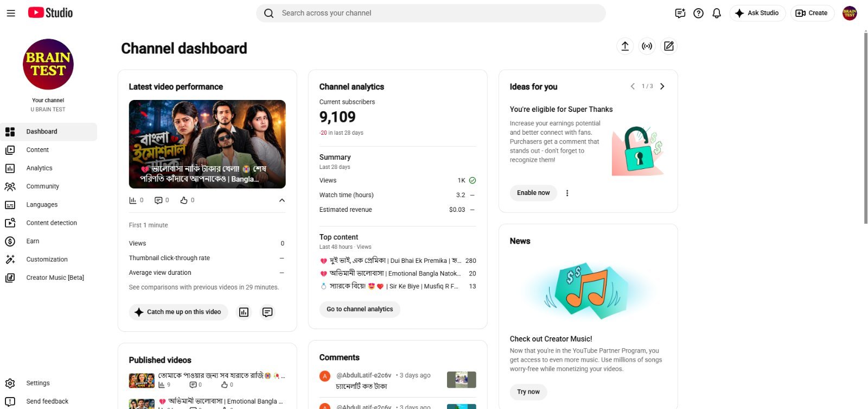Viewport: 868px width, 409px height.
Task: Click the Send feedback sidebar icon
Action: 10,401
